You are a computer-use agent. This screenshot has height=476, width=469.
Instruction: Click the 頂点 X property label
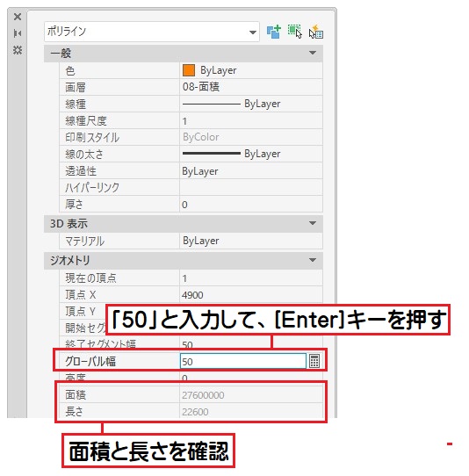click(81, 295)
